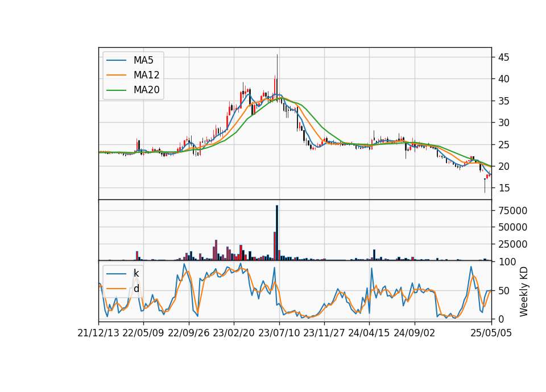Click the 22/09/26 date axis label

point(189,333)
